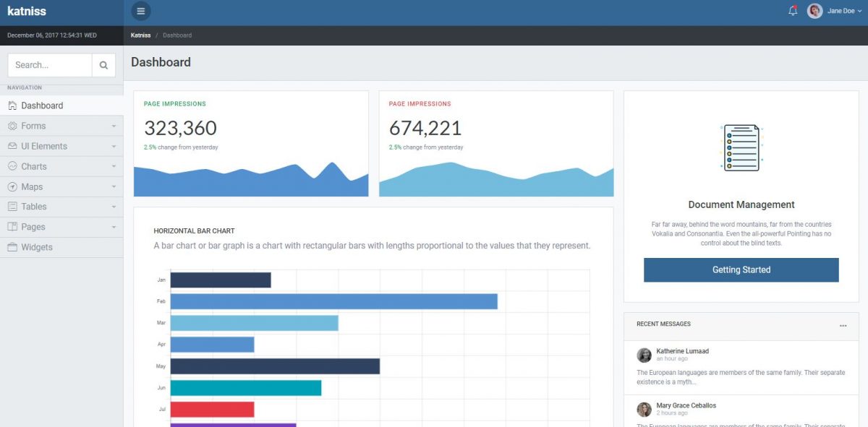
Task: Select the Forms icon in the sidebar
Action: tap(12, 126)
